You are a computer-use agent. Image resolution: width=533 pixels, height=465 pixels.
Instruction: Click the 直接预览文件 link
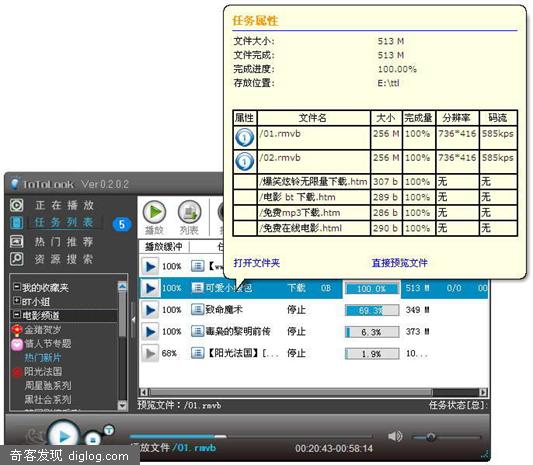(x=399, y=263)
